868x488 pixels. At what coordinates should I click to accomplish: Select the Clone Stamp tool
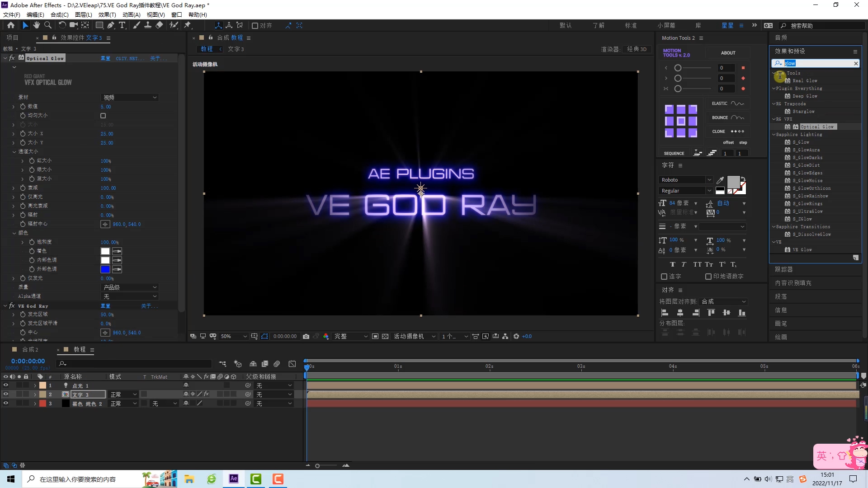(x=147, y=25)
